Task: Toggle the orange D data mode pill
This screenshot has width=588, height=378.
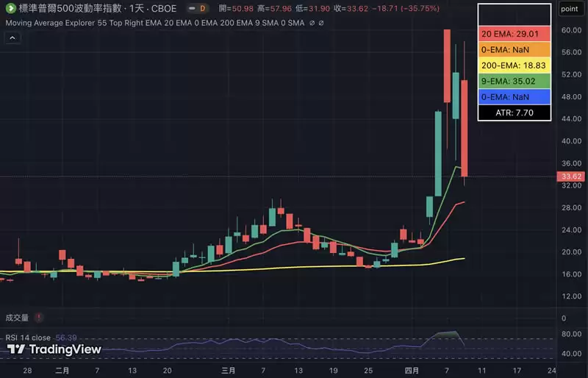Action: click(203, 8)
